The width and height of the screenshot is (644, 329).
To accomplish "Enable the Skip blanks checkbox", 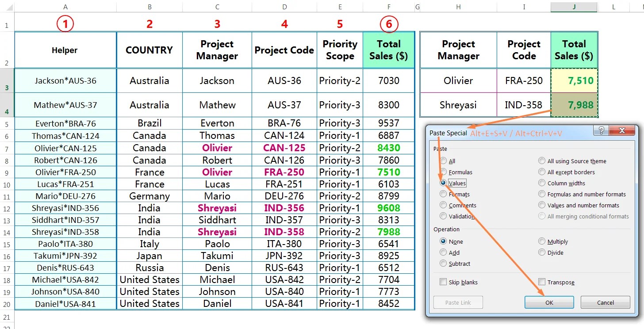I will point(443,282).
